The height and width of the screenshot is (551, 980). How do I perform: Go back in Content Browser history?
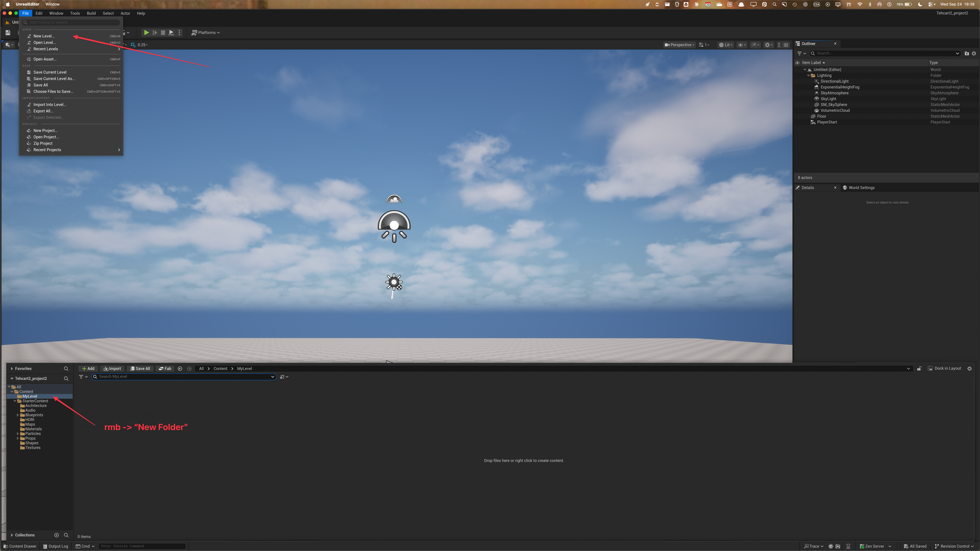[x=180, y=368]
